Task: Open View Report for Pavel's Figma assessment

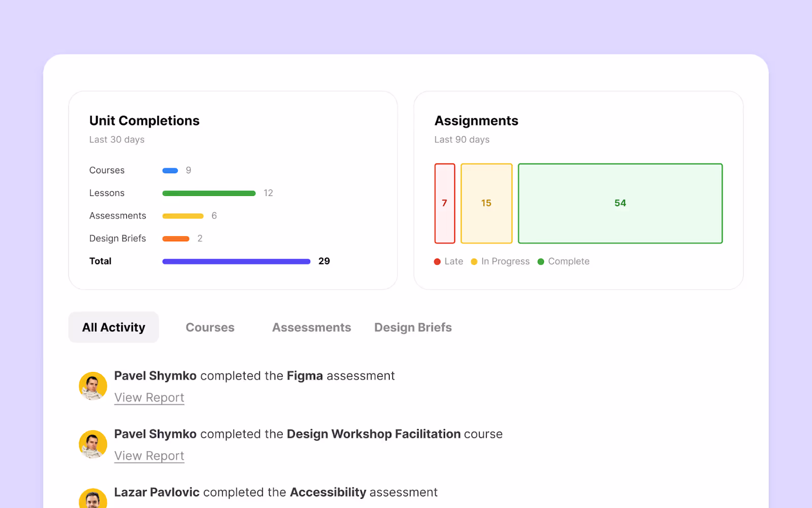Action: 149,397
